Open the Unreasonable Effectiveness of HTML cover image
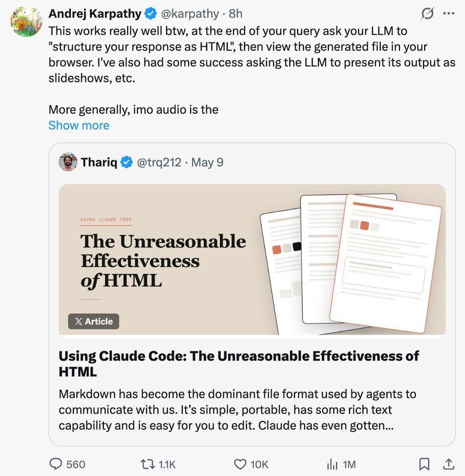The width and height of the screenshot is (465, 476). (252, 260)
